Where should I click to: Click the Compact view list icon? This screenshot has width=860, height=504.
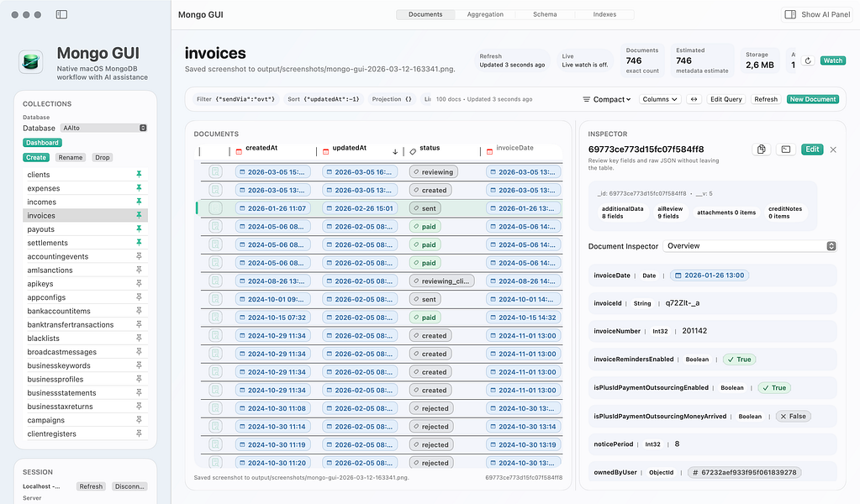tap(586, 99)
